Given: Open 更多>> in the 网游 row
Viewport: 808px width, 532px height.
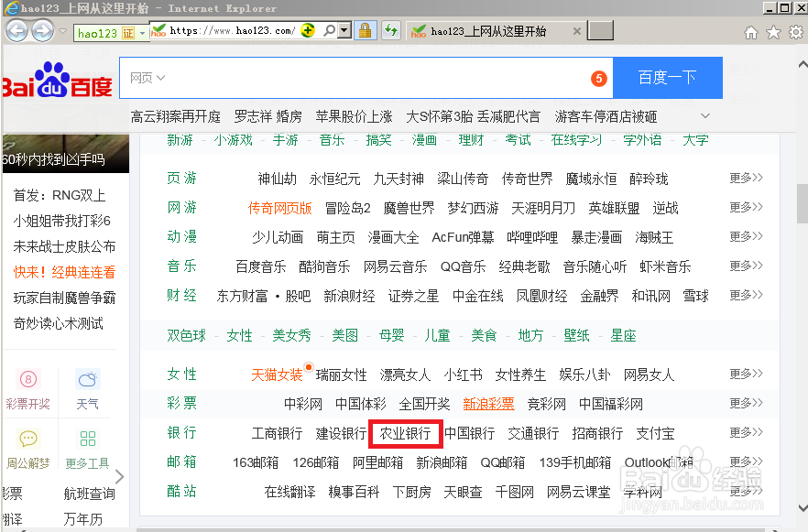Looking at the screenshot, I should tap(746, 207).
